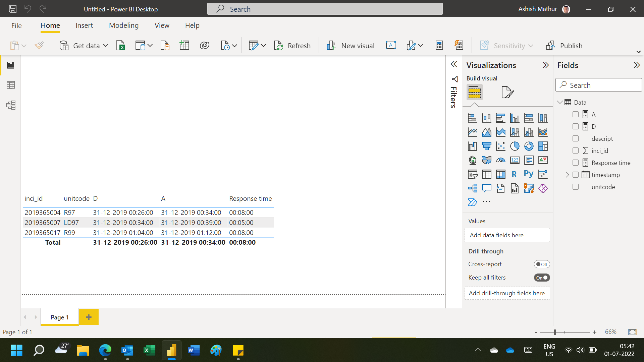Viewport: 644px width, 362px height.
Task: Expand the Filters pane
Action: (x=454, y=64)
